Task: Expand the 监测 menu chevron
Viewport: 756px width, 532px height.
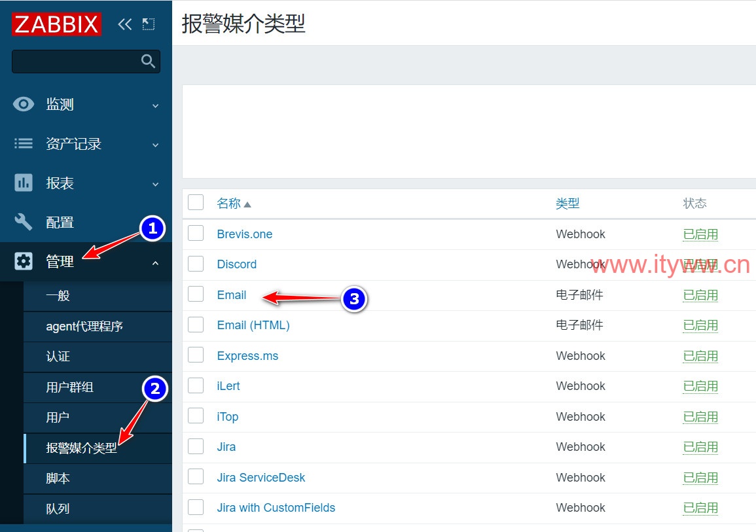Action: 155,105
